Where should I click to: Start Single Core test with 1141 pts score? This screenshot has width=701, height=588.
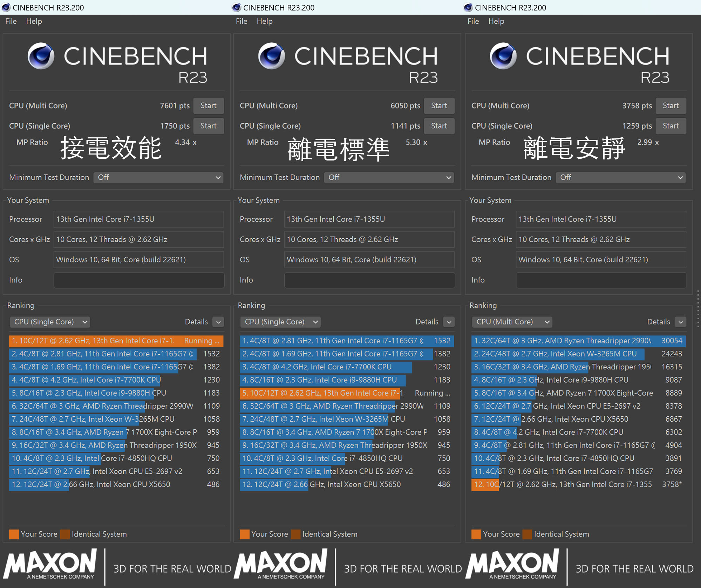[439, 126]
